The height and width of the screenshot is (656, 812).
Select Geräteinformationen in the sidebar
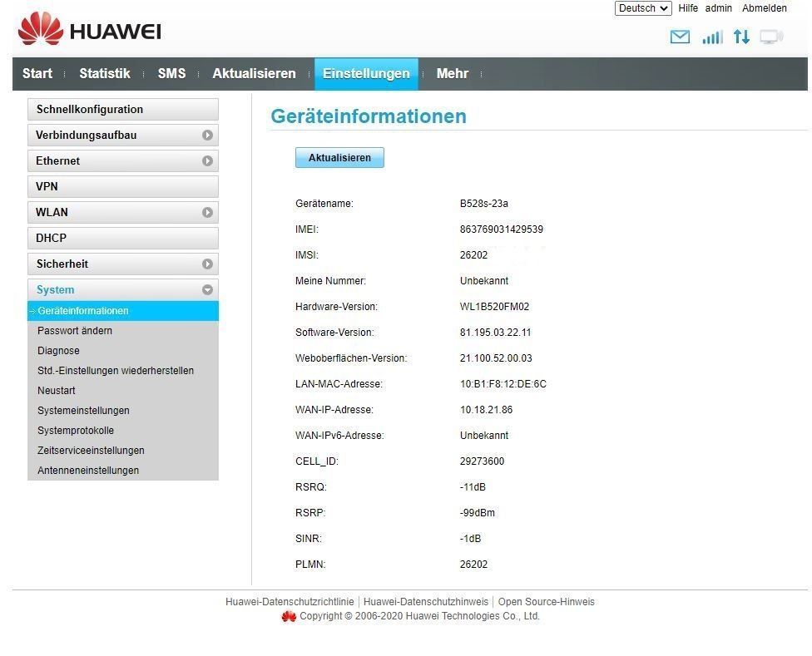pyautogui.click(x=123, y=311)
